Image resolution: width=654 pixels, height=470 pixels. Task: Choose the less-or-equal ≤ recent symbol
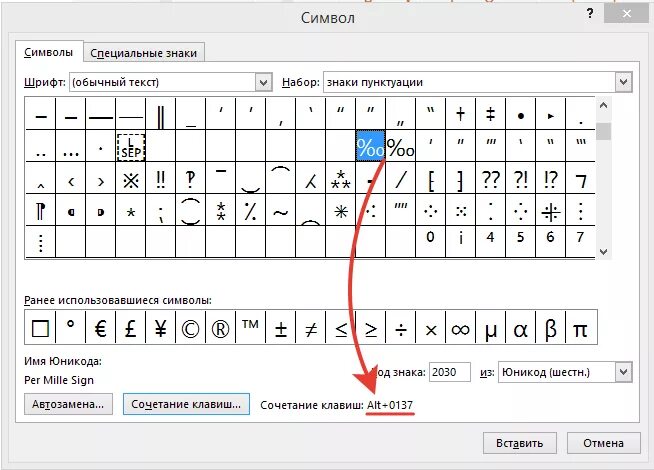click(x=340, y=328)
